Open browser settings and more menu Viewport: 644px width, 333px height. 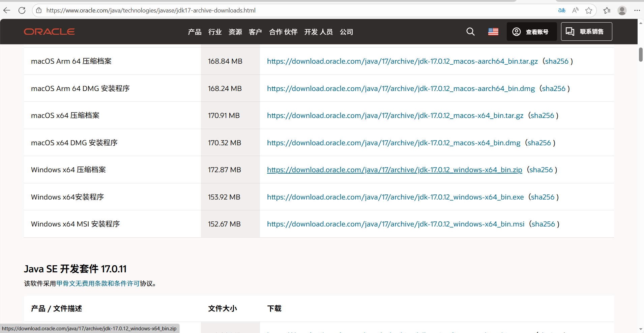637,10
